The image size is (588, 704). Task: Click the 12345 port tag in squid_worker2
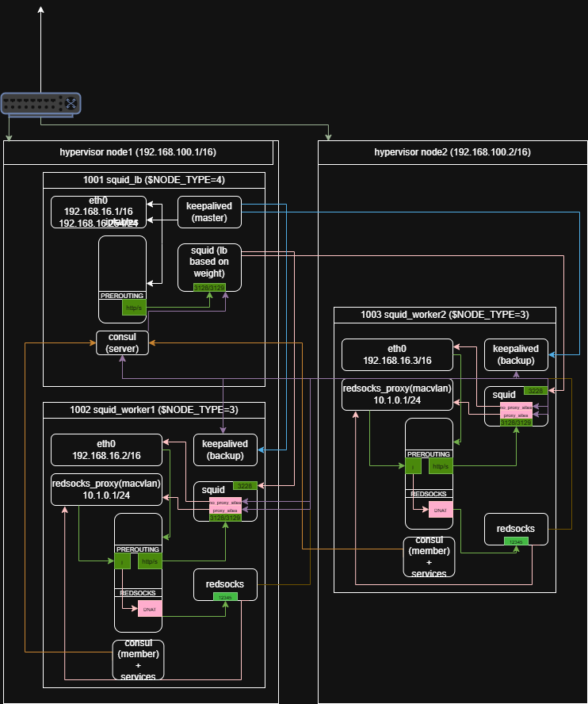[516, 541]
